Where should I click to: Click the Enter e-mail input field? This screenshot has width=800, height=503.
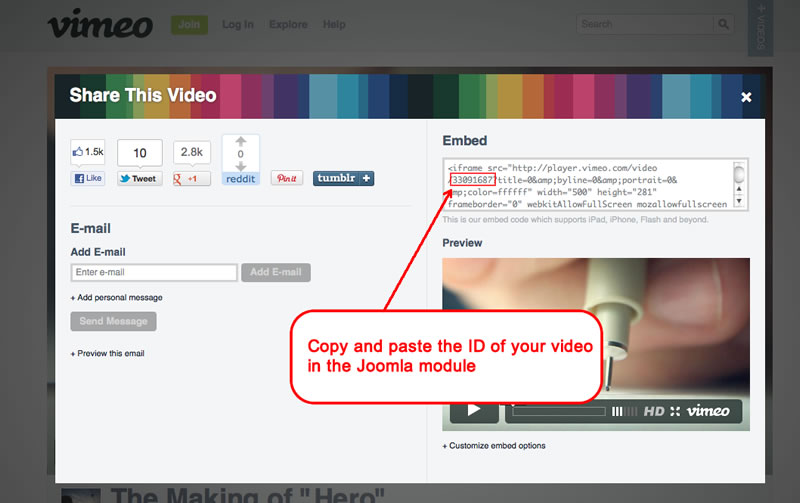coord(154,272)
